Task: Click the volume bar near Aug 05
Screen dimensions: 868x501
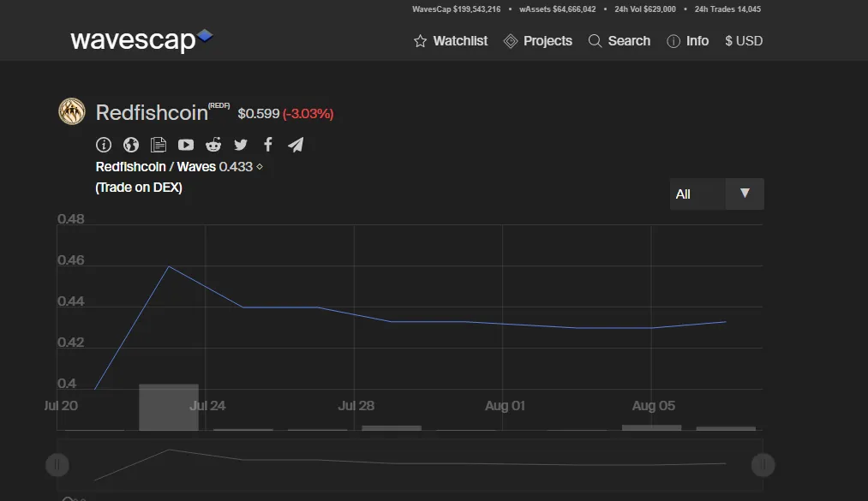Action: [651, 427]
